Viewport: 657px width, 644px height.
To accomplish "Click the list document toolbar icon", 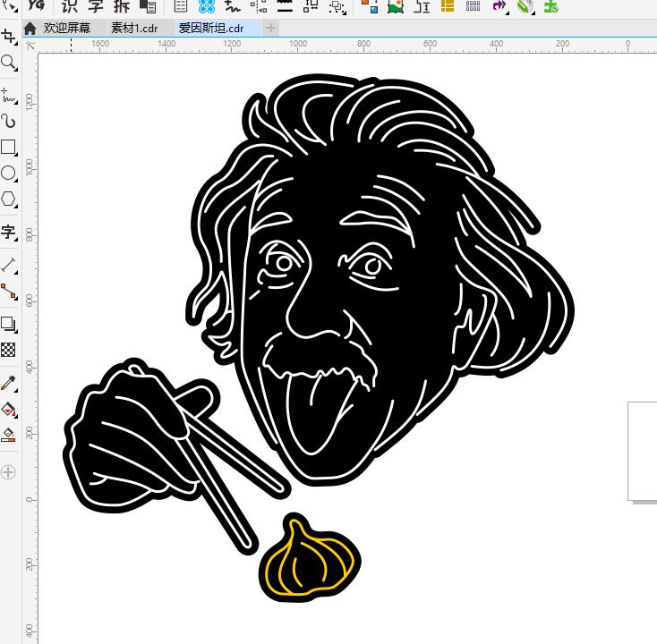I will tap(181, 6).
